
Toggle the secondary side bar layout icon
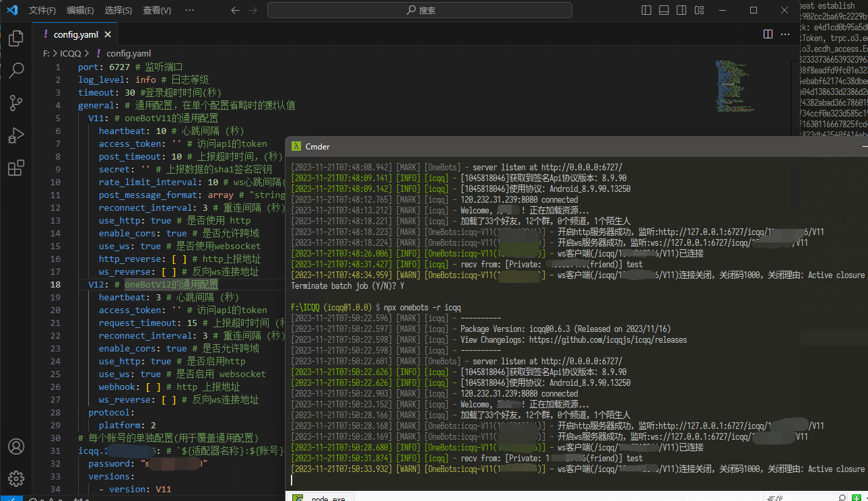point(681,10)
